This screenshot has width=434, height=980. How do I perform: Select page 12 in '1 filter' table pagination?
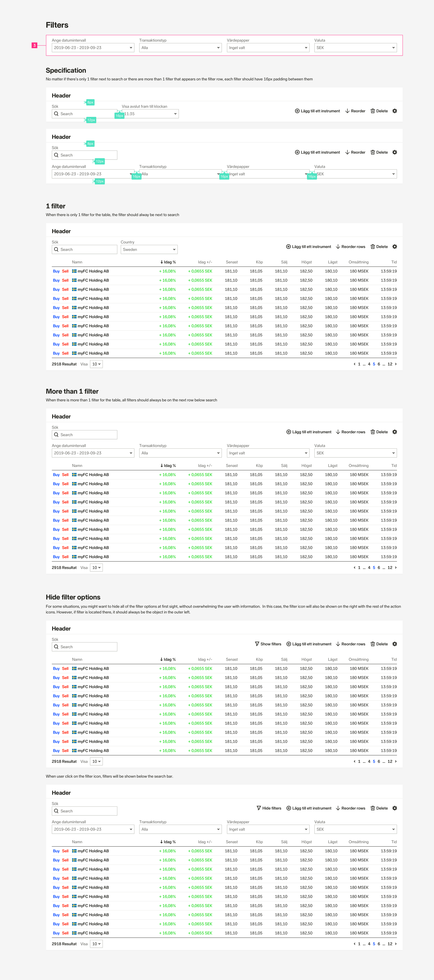(x=390, y=364)
